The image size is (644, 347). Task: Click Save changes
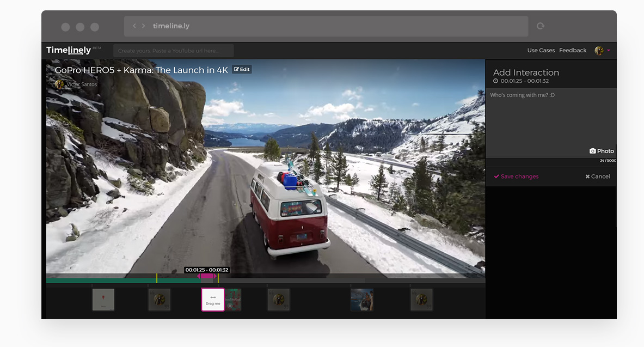coord(516,176)
